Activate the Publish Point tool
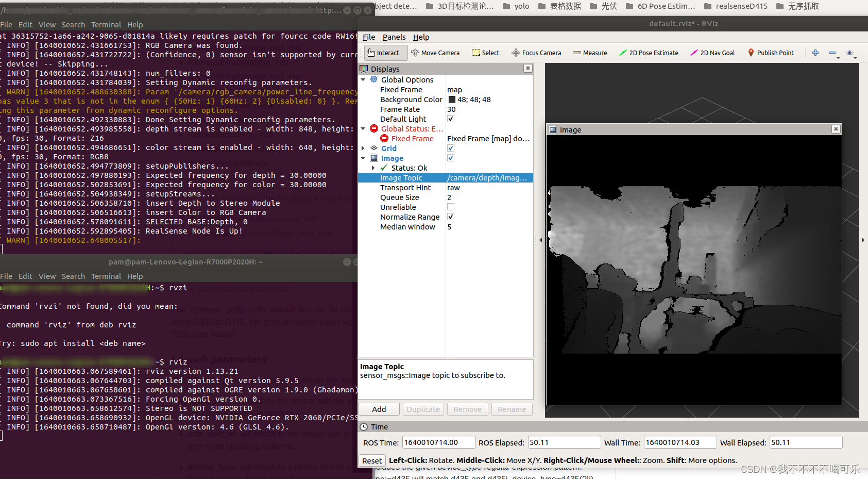The height and width of the screenshot is (479, 868). coord(771,53)
